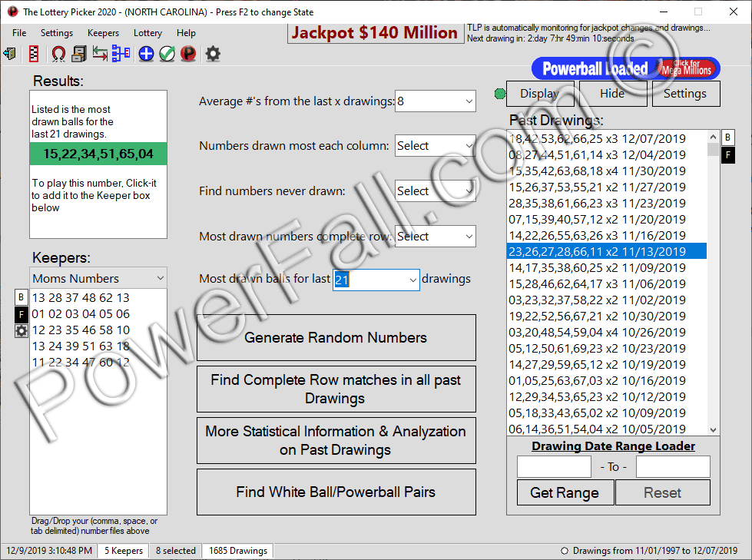Click the Past Drawings scrollbar thumb
Screen dimensions: 752x560
713,150
